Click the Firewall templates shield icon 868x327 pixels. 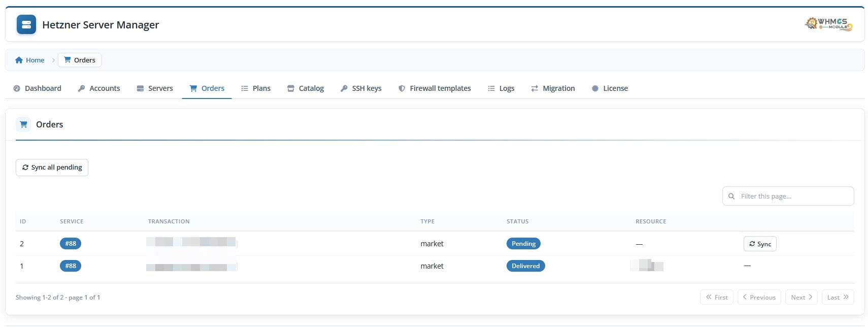tap(402, 88)
